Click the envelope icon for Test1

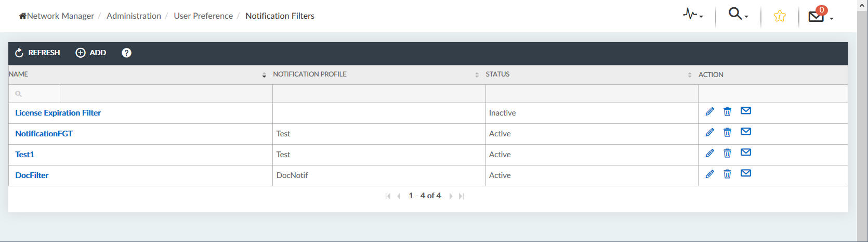(x=745, y=152)
